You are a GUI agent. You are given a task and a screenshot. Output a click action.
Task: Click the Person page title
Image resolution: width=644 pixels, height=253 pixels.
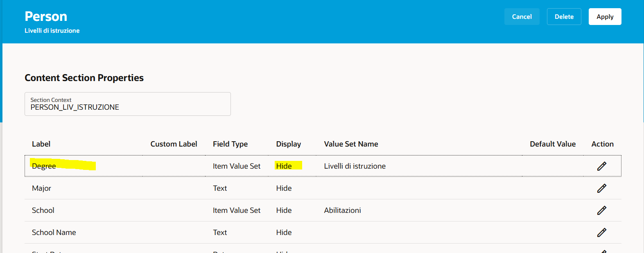point(46,16)
